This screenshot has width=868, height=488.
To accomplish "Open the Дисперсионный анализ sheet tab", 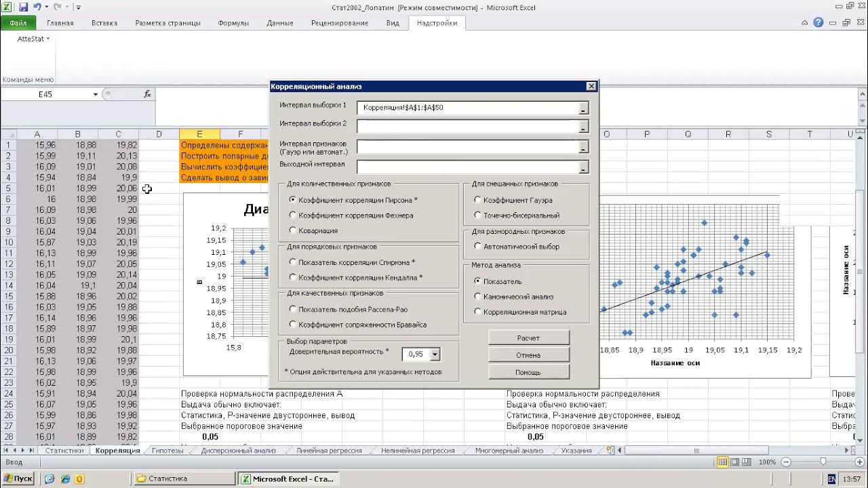I will coord(239,451).
